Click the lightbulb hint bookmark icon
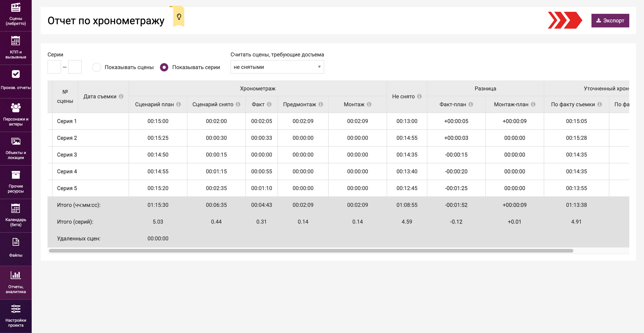Image resolution: width=644 pixels, height=333 pixels. point(179,17)
